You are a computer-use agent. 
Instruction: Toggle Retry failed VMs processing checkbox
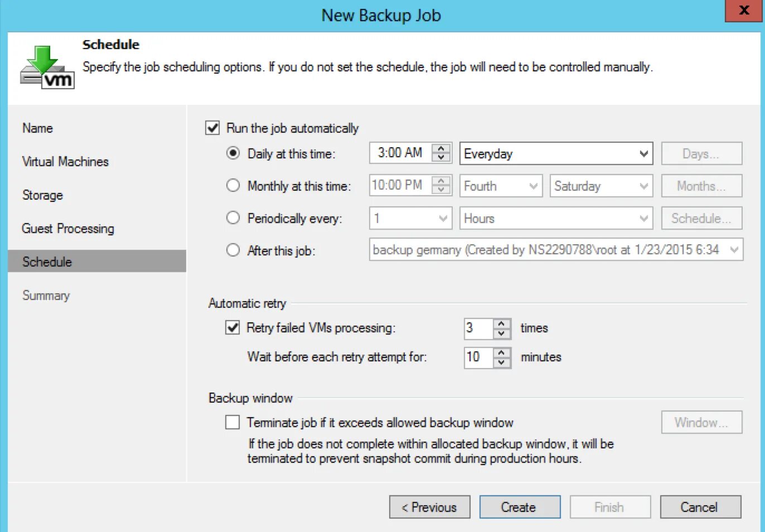233,327
